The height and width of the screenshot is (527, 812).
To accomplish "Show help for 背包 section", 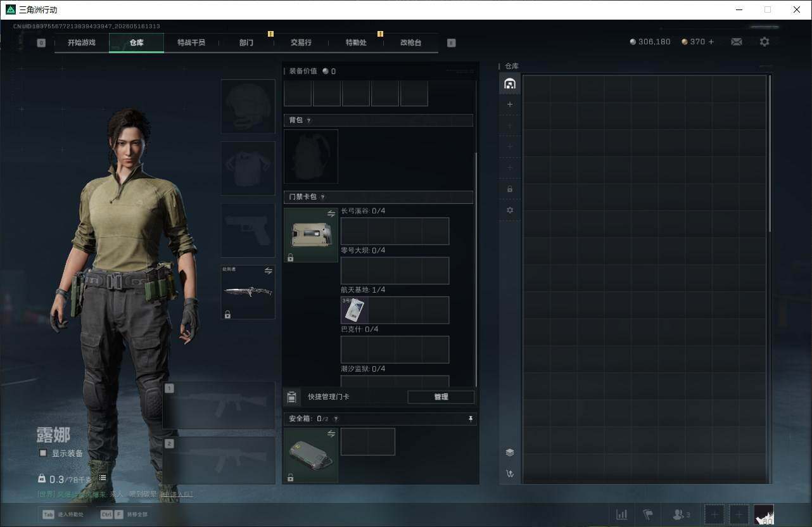I will tap(308, 120).
